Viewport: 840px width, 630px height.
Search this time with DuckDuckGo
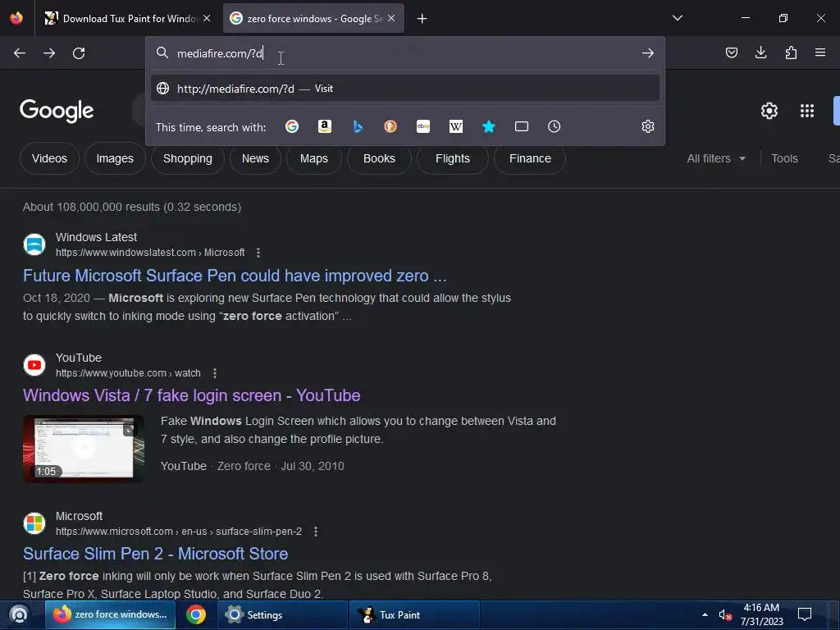tap(390, 126)
